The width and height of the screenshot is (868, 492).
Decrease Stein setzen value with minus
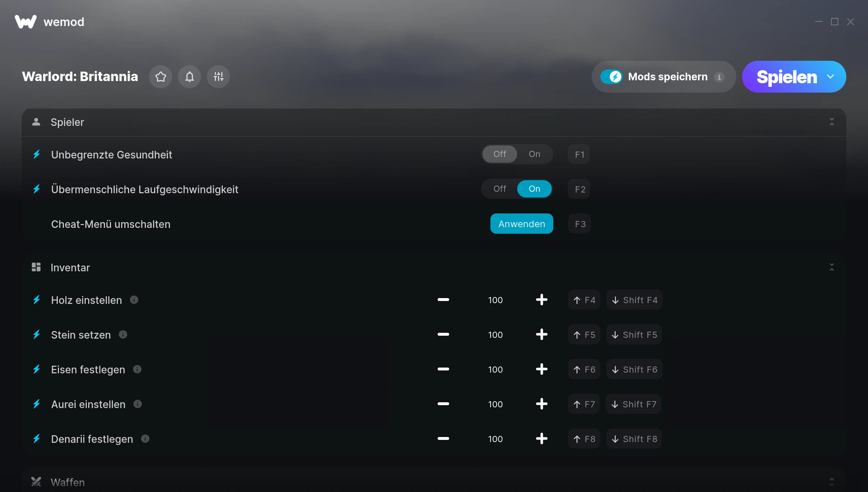(x=443, y=335)
